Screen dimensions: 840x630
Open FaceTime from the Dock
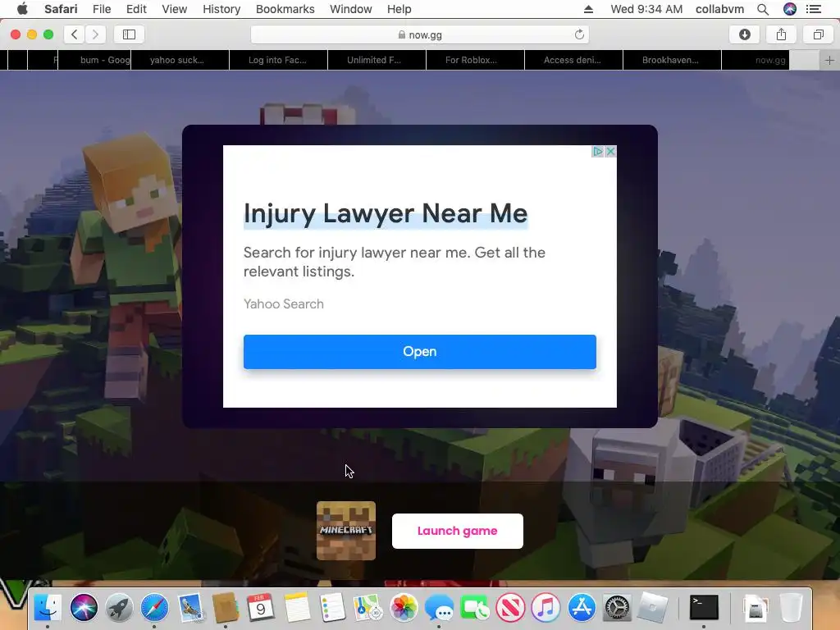(475, 608)
